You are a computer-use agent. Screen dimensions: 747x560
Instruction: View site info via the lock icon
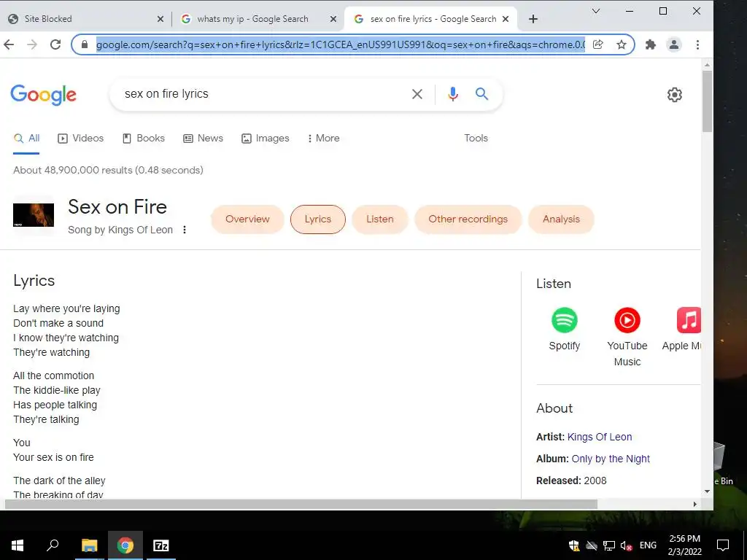click(x=85, y=44)
